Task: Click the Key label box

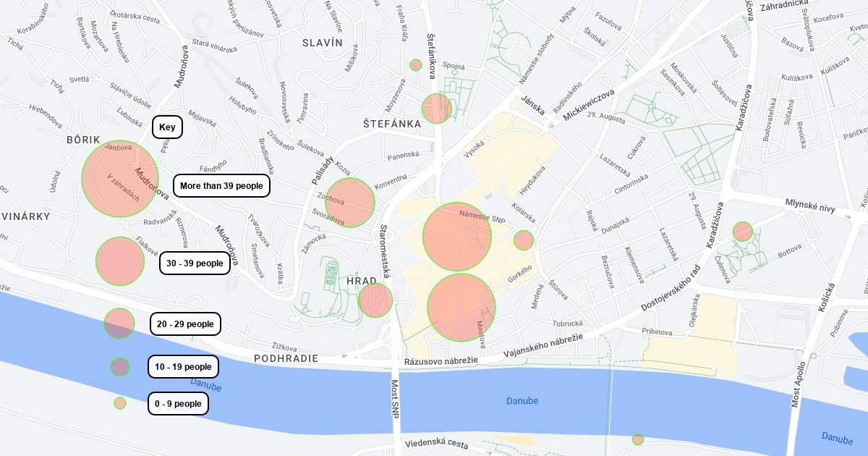Action: coord(167,127)
